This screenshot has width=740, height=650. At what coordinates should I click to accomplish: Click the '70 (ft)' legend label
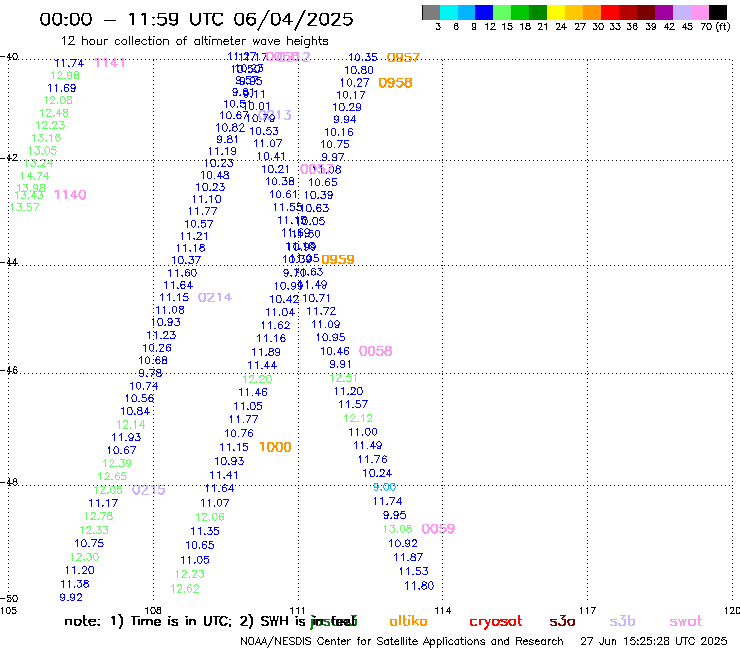click(x=715, y=26)
